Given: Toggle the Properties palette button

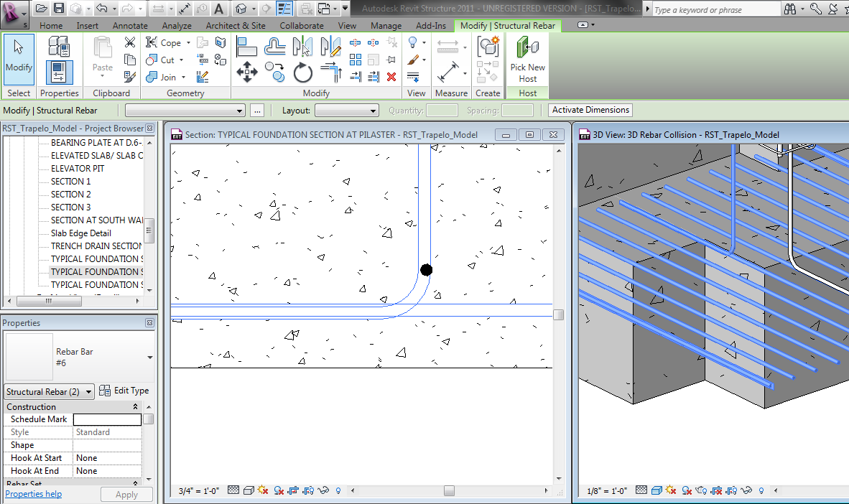Looking at the screenshot, I should click(59, 72).
